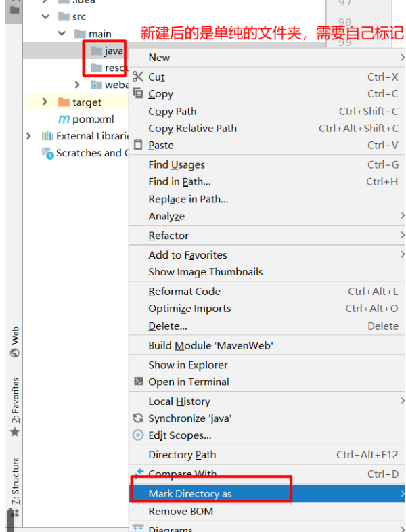The width and height of the screenshot is (406, 532).
Task: Click the Synchronize 'java' refresh icon
Action: click(x=138, y=418)
